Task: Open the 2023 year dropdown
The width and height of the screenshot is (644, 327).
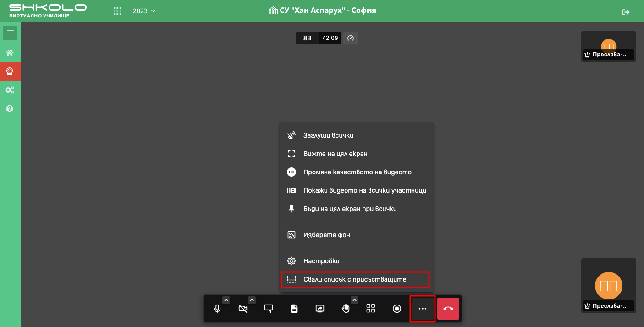Action: click(144, 11)
